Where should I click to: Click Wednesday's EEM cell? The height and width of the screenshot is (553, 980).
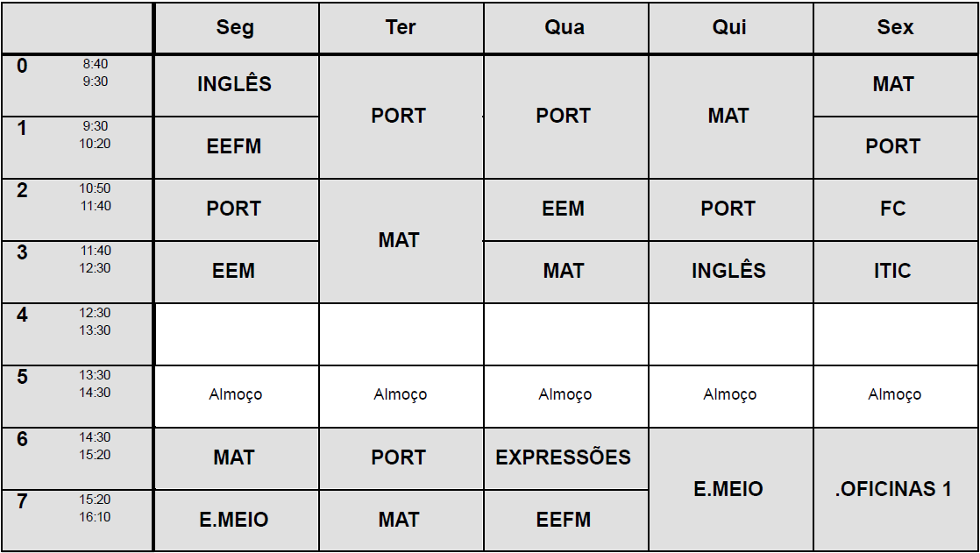(564, 209)
